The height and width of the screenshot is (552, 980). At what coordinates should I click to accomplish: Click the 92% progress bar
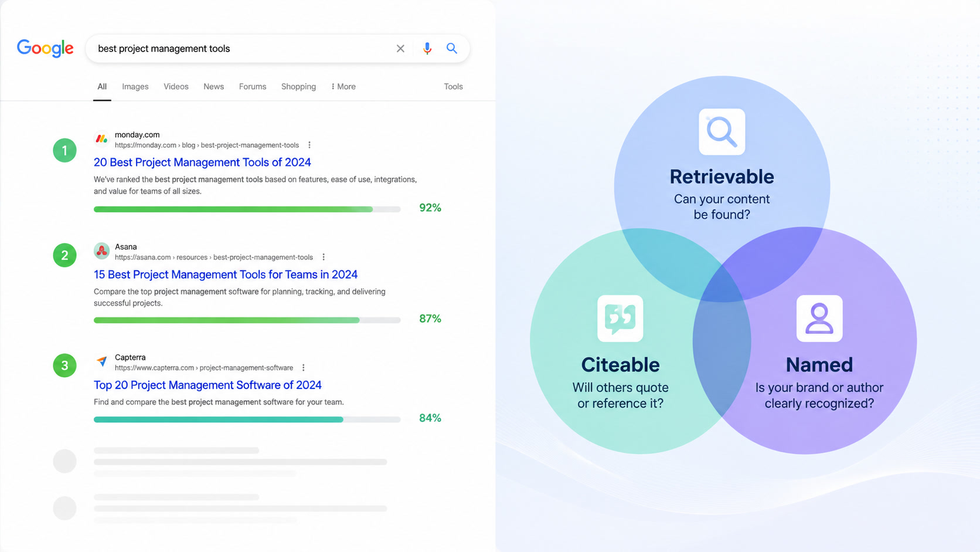(x=247, y=209)
